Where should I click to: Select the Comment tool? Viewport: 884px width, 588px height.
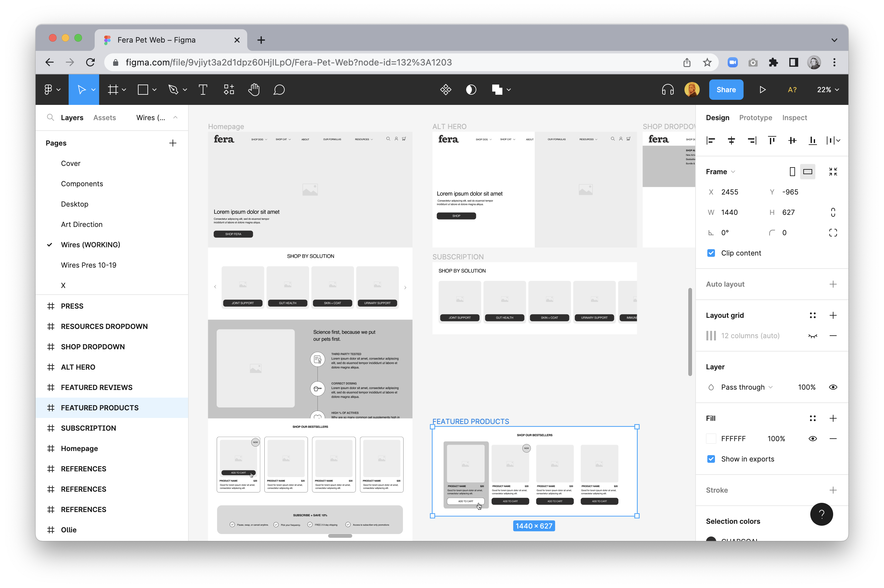click(x=279, y=90)
